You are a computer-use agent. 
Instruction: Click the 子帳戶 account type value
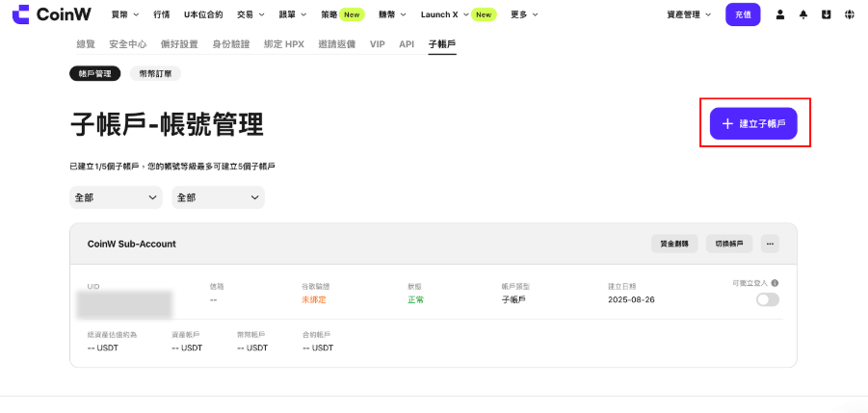tap(513, 299)
